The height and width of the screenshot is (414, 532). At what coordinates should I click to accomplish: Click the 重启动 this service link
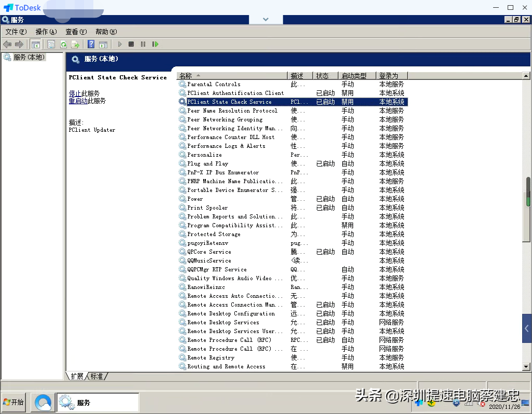tap(78, 101)
